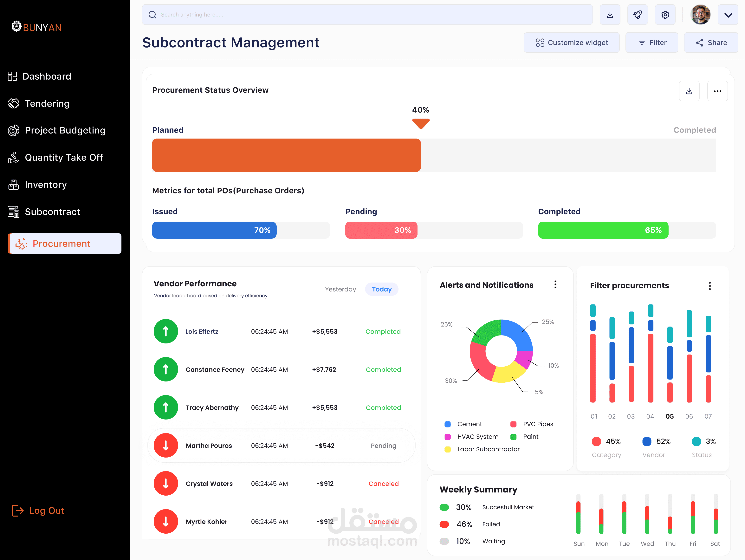
Task: Go to Inventory in sidebar
Action: coord(45,185)
